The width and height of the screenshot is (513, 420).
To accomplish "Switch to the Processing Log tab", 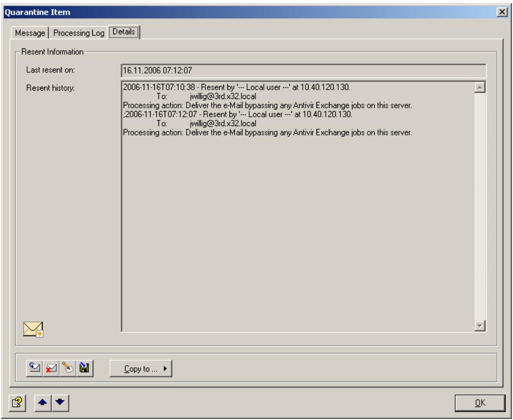I will click(79, 33).
